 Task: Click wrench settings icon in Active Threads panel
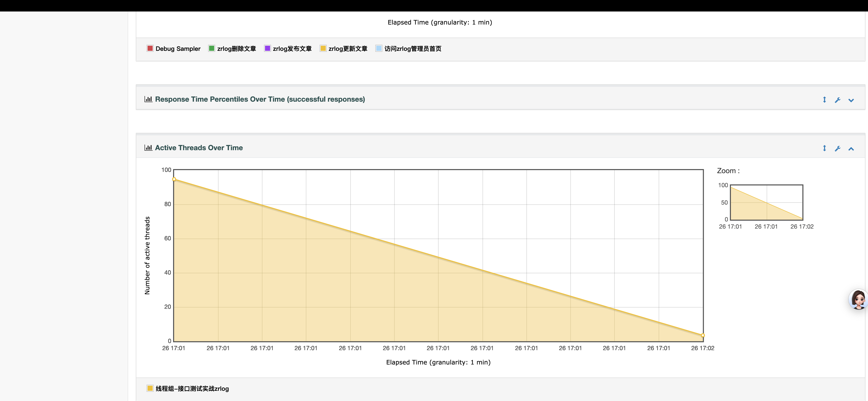(x=837, y=148)
